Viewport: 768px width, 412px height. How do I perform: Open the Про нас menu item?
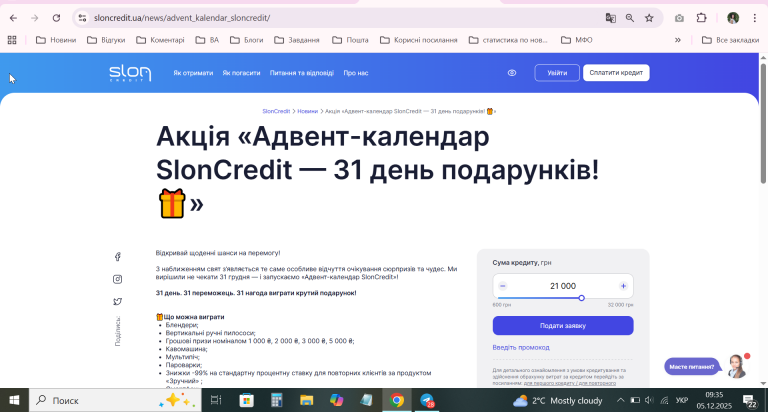(356, 73)
